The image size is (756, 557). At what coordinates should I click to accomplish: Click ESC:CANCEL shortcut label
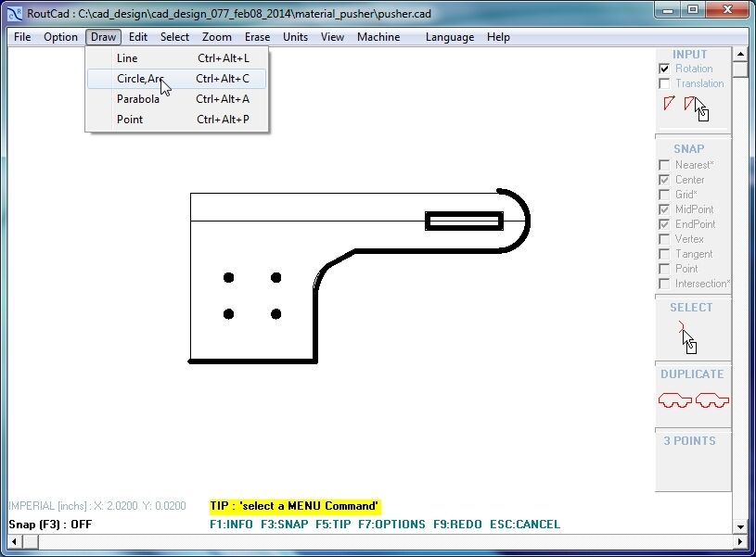click(525, 525)
